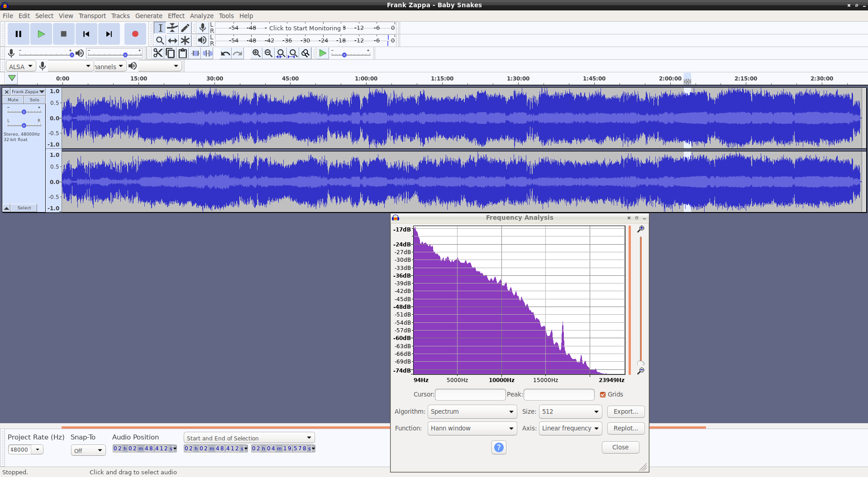Viewport: 868px width, 477px height.
Task: Click the Replot... button
Action: (x=625, y=428)
